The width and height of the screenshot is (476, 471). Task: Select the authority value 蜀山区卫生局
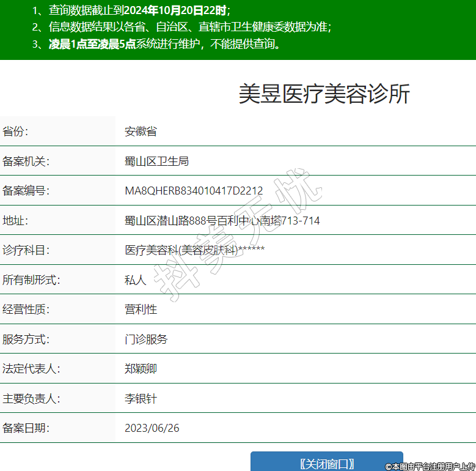(156, 161)
